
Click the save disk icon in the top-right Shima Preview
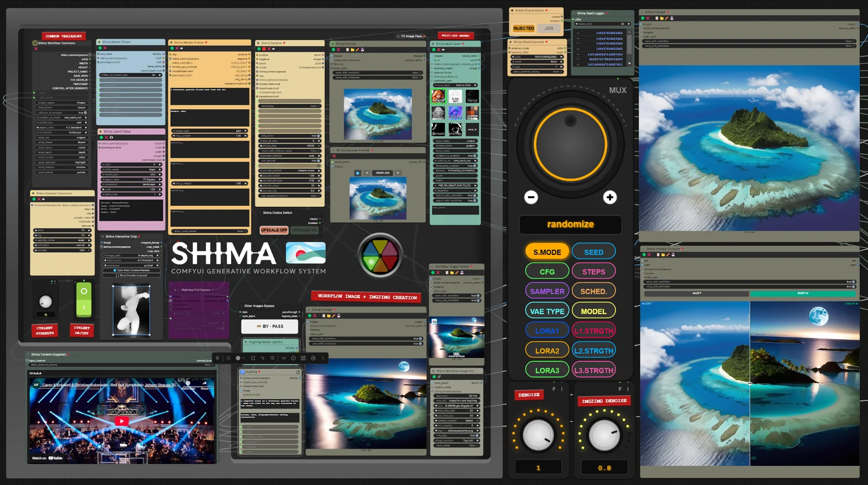pos(671,18)
